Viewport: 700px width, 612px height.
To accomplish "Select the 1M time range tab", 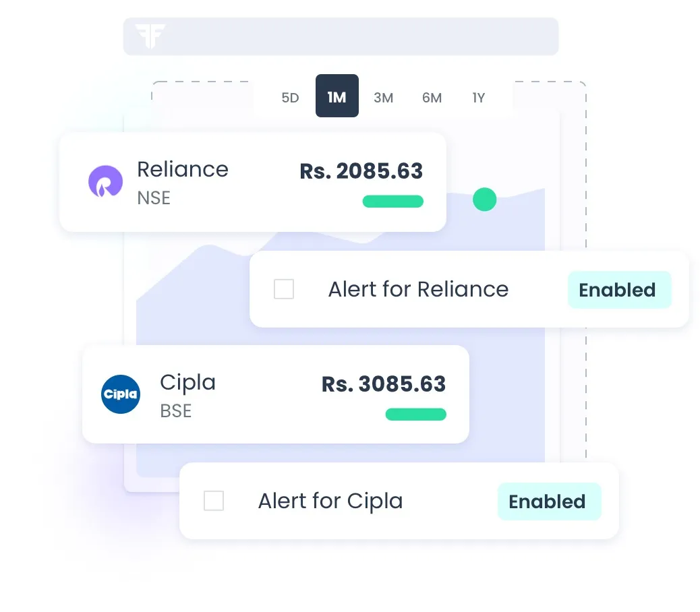I will (337, 97).
